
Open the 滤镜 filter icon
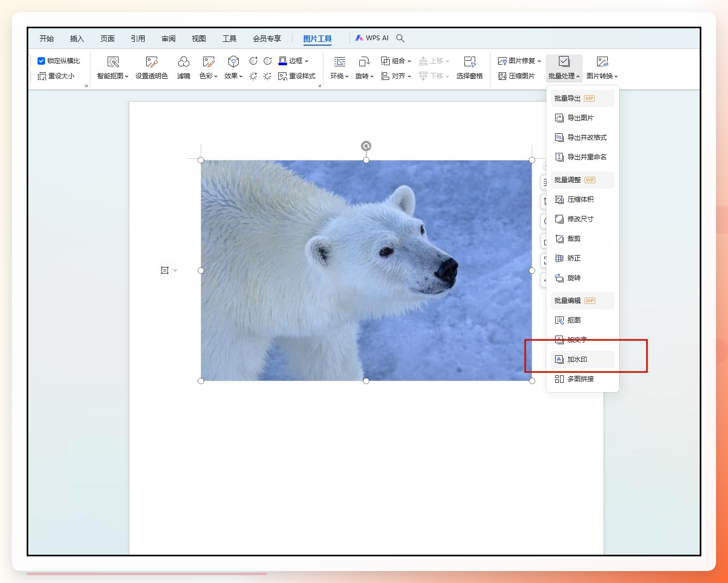(x=184, y=62)
